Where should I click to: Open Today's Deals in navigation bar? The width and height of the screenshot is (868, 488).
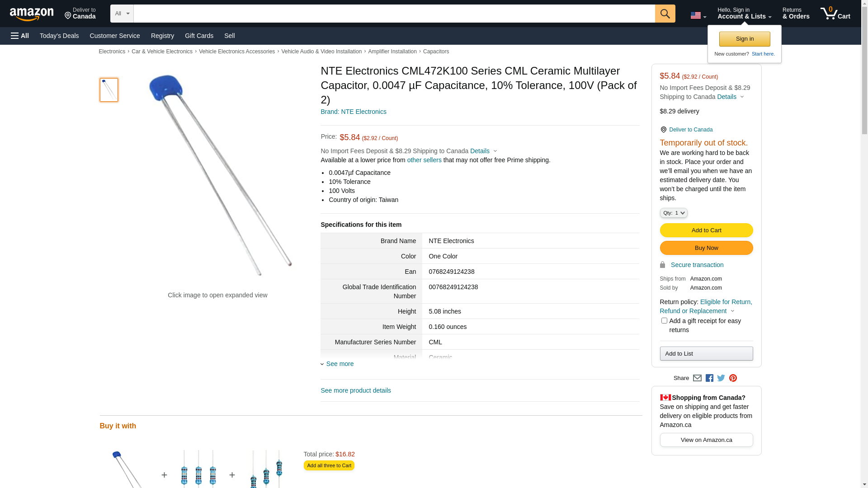pyautogui.click(x=59, y=36)
